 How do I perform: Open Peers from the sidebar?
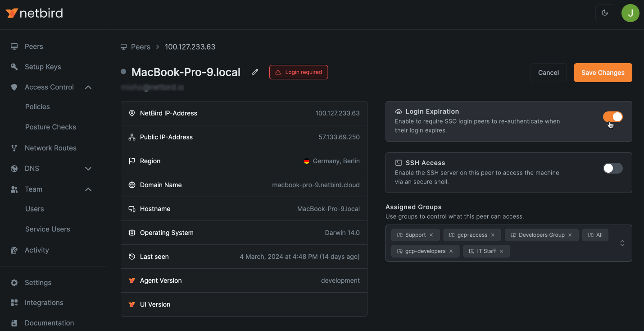[x=33, y=46]
